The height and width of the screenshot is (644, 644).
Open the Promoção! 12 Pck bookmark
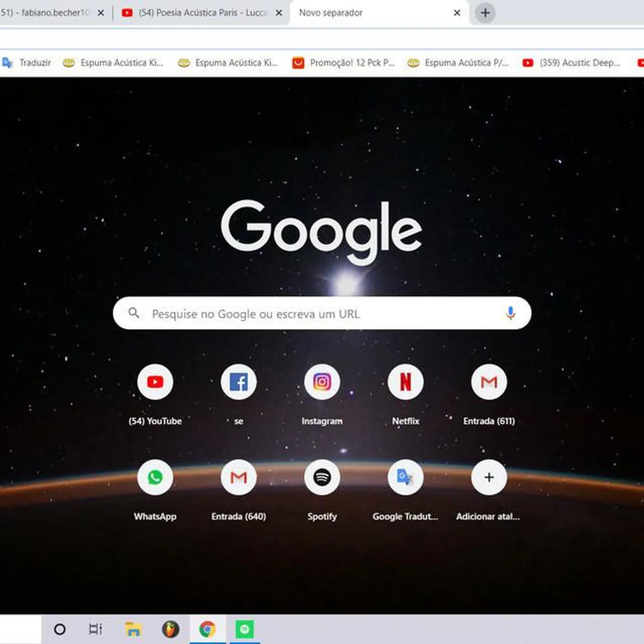344,63
